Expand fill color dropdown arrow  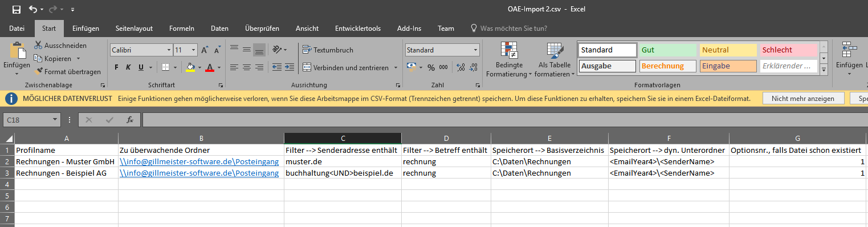point(199,67)
